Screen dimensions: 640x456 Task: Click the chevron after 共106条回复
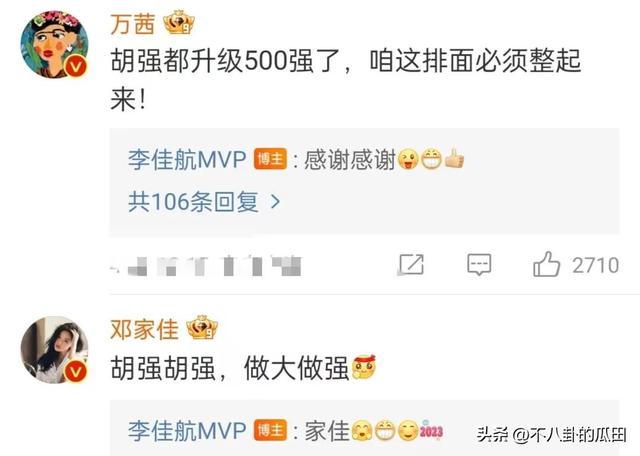(276, 202)
